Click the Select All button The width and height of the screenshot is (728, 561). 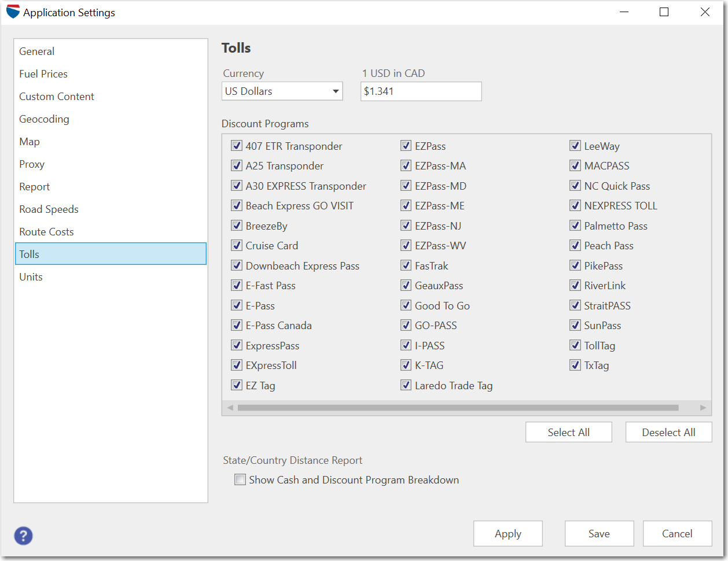point(569,433)
